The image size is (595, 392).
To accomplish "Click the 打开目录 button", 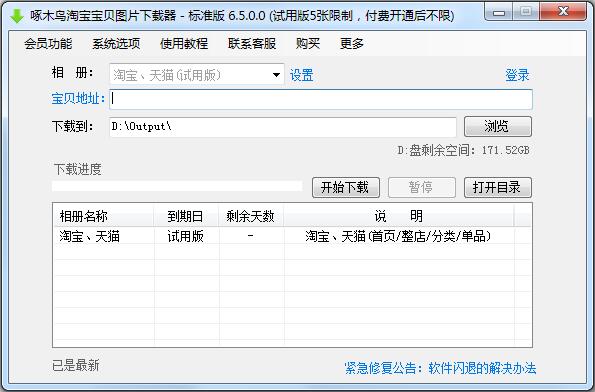I will pyautogui.click(x=498, y=187).
